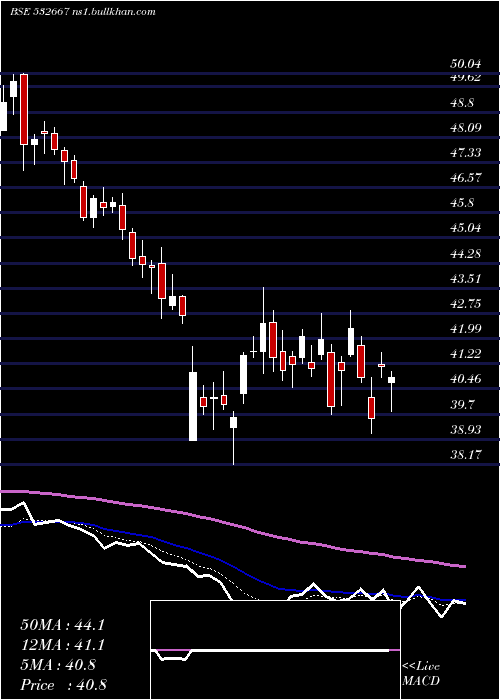500x700 pixels.
Task: Click the MACD inset box
Action: [275, 650]
